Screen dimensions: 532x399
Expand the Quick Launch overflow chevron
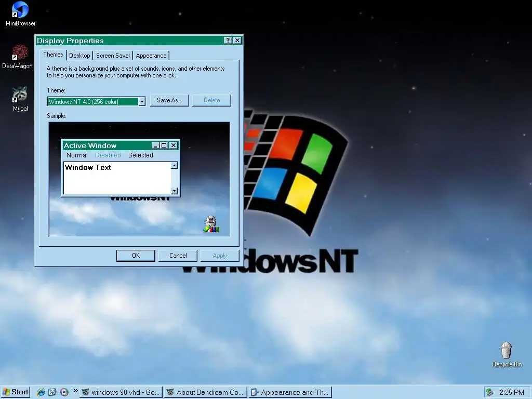(x=75, y=391)
